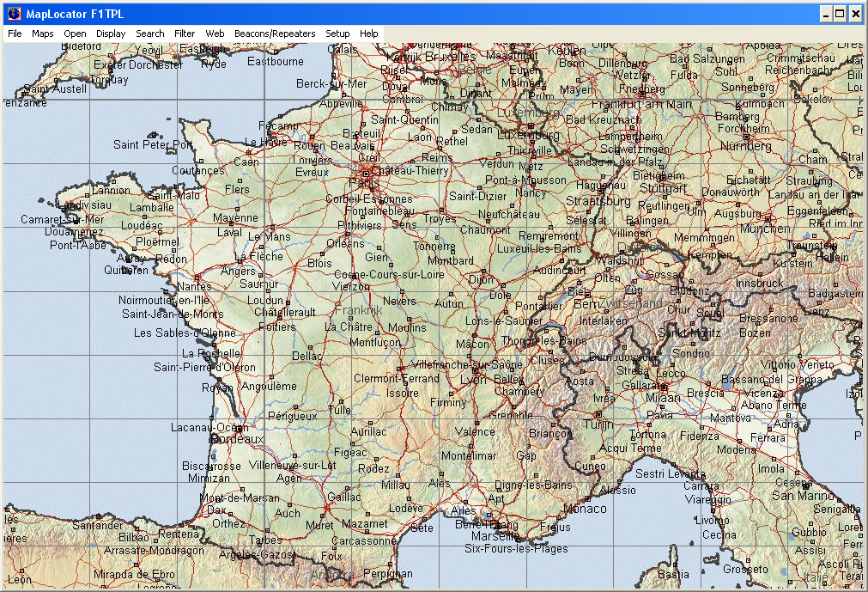Click the Dijon label on the map
The image size is (868, 592).
tap(481, 279)
